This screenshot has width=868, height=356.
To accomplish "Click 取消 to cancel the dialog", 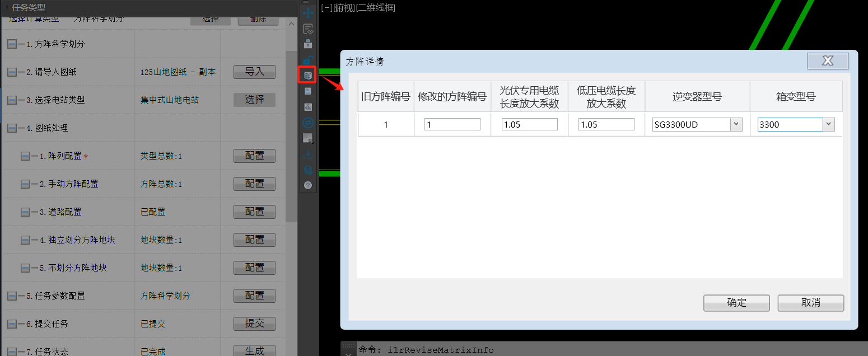I will pyautogui.click(x=810, y=303).
